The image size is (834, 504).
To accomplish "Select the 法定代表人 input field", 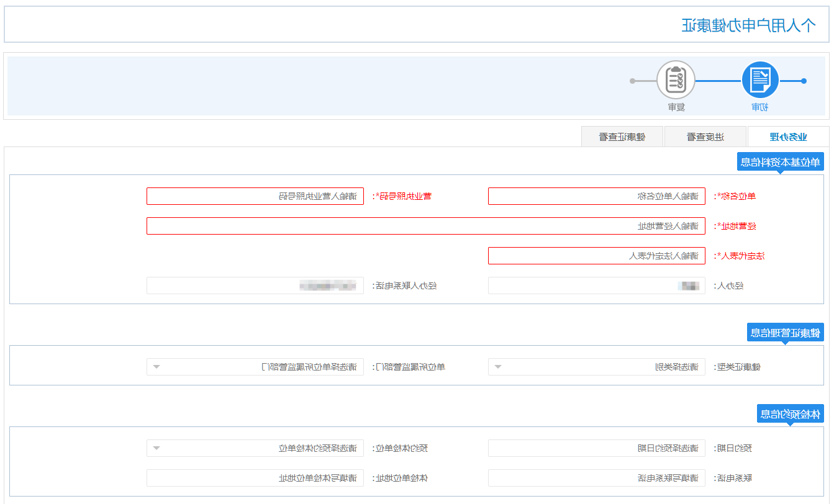I will [x=597, y=256].
